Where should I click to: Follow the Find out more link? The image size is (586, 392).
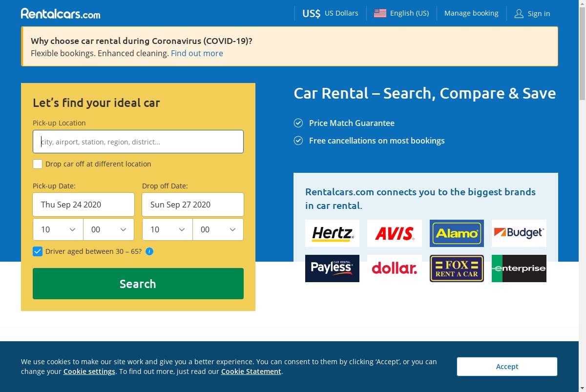197,53
